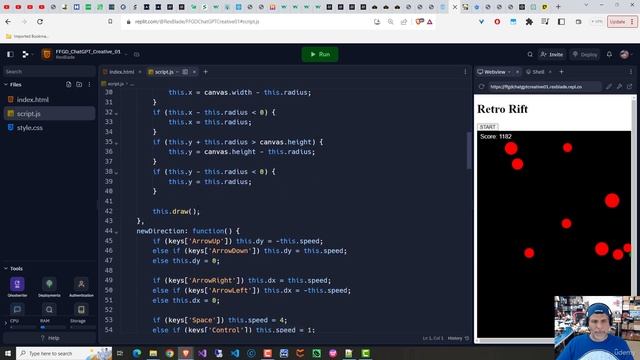This screenshot has width=640, height=360.
Task: Reload the Webview preview
Action: pos(482,87)
